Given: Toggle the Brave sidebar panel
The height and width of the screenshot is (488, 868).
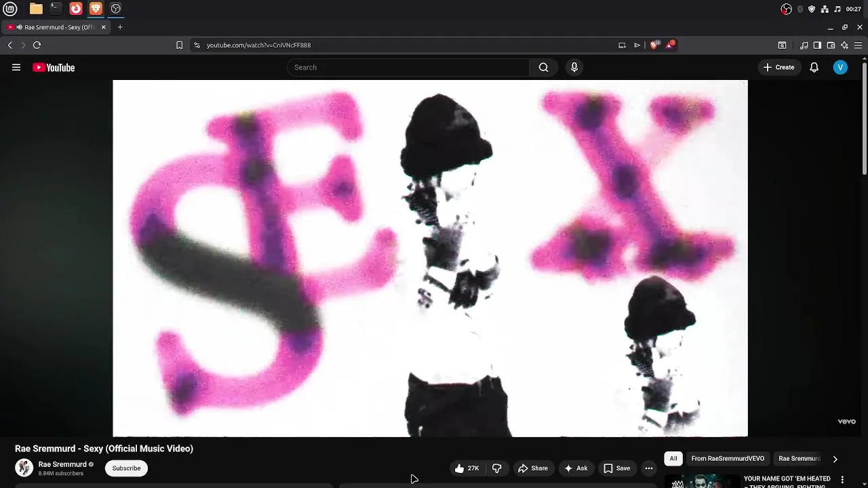Looking at the screenshot, I should coord(817,45).
